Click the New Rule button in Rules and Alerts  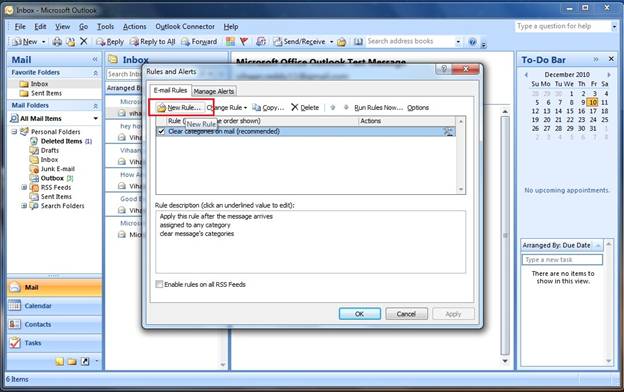point(179,107)
